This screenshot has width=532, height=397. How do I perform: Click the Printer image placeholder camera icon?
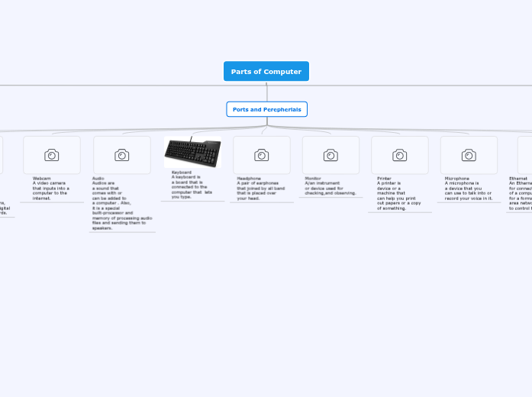click(x=400, y=155)
